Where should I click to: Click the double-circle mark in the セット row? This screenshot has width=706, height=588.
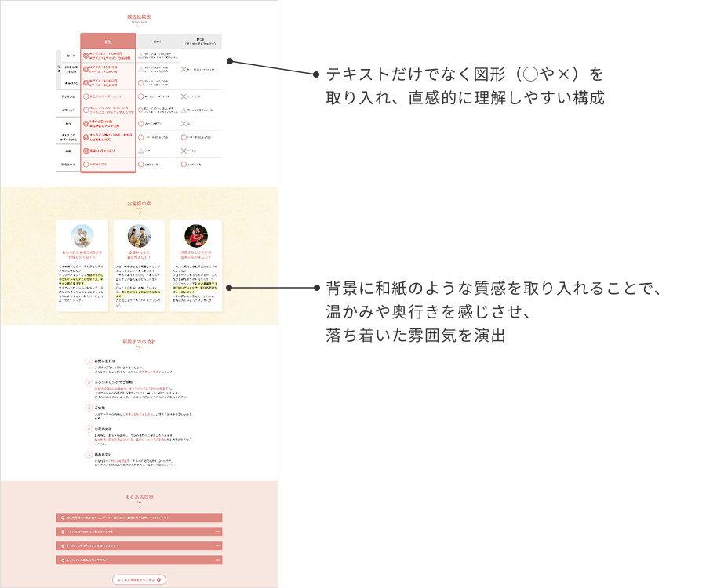click(x=86, y=56)
